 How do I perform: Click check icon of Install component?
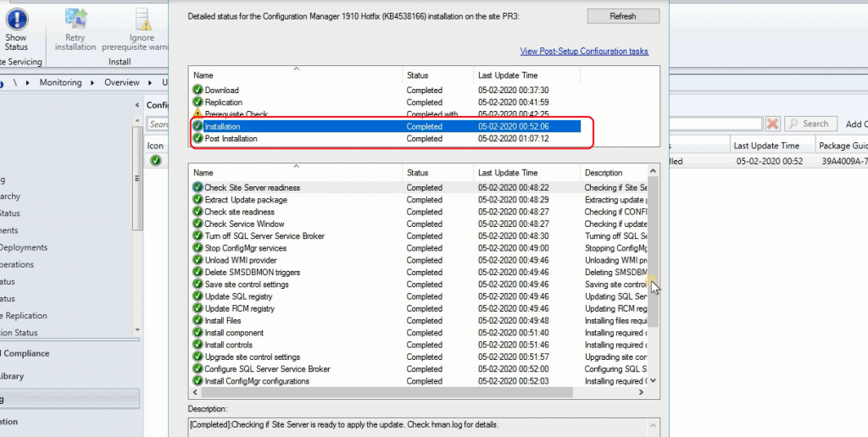(x=198, y=333)
